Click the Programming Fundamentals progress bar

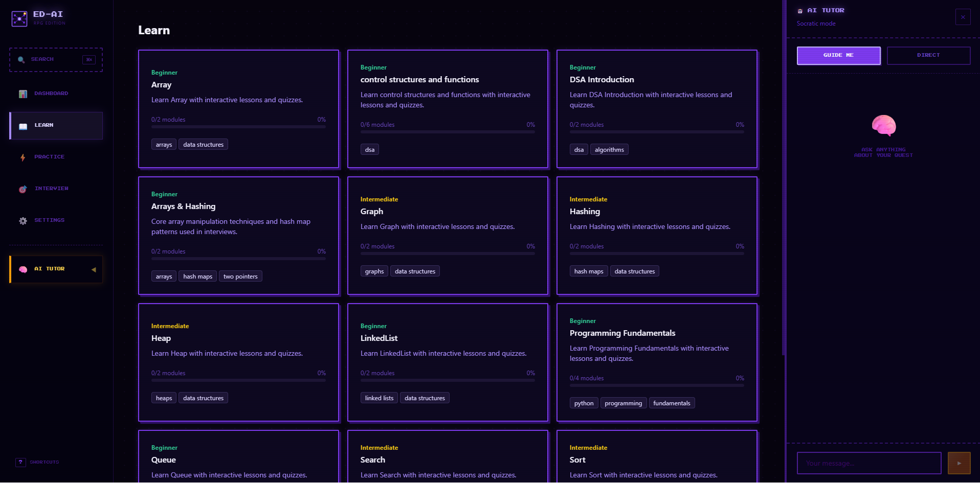[657, 385]
